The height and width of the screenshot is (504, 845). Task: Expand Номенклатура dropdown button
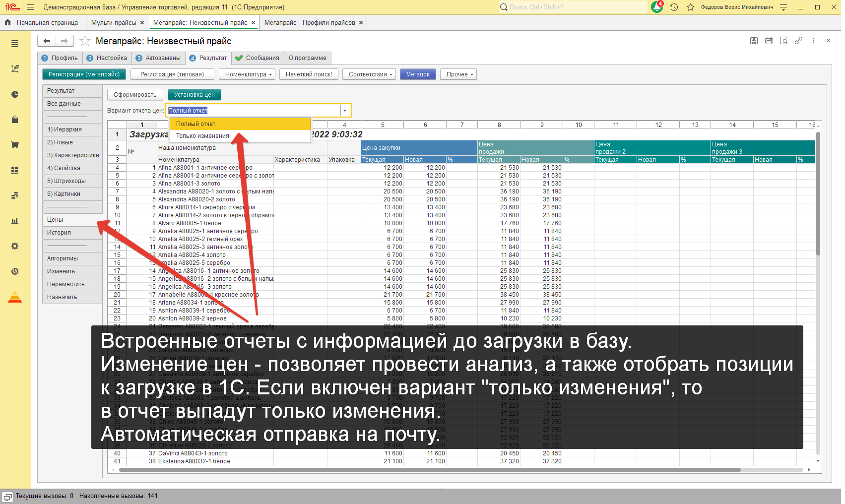click(x=248, y=74)
